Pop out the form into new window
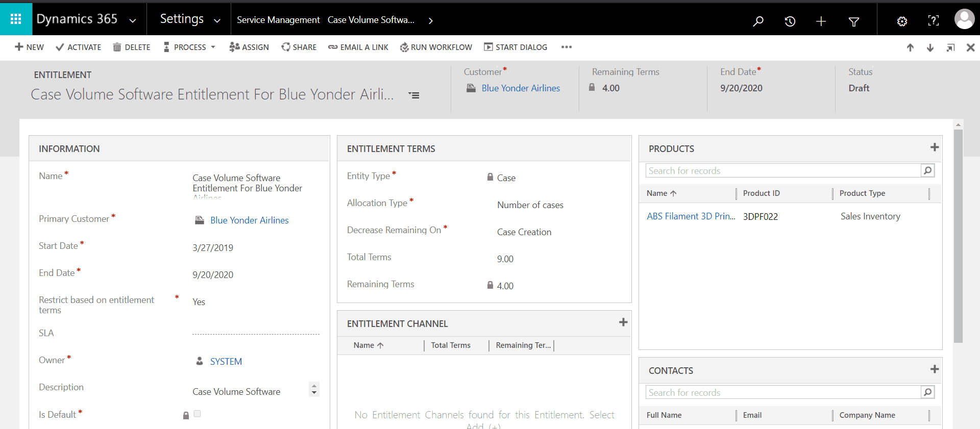 point(950,47)
